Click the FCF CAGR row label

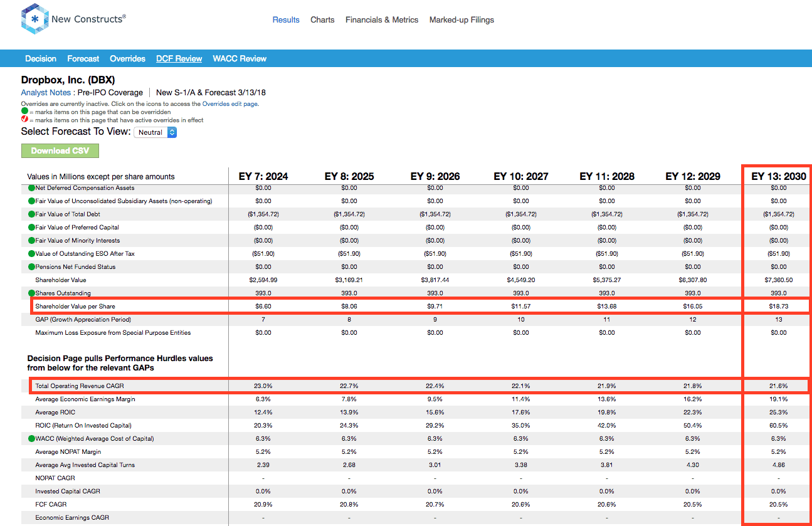pyautogui.click(x=51, y=505)
